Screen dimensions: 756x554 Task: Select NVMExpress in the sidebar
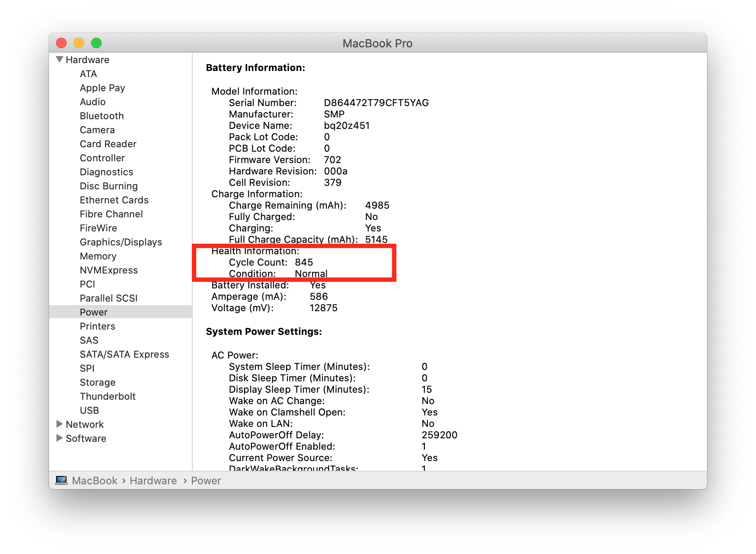coord(109,270)
